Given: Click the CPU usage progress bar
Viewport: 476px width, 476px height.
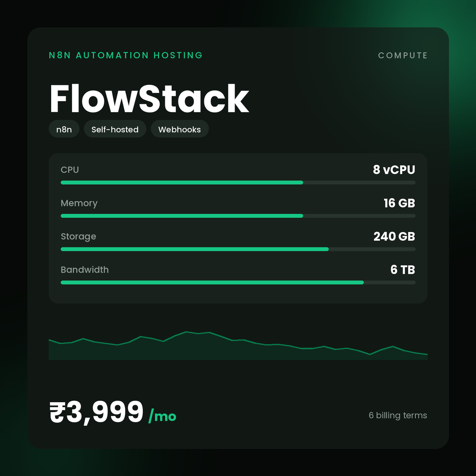Looking at the screenshot, I should [x=238, y=182].
